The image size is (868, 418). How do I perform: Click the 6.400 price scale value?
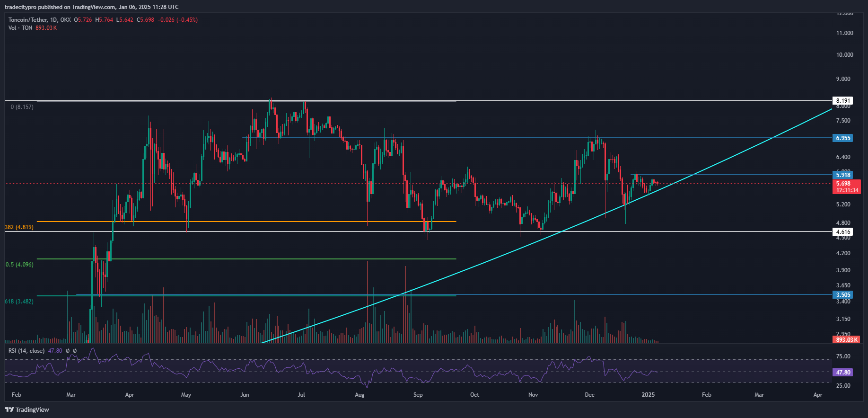coord(843,157)
